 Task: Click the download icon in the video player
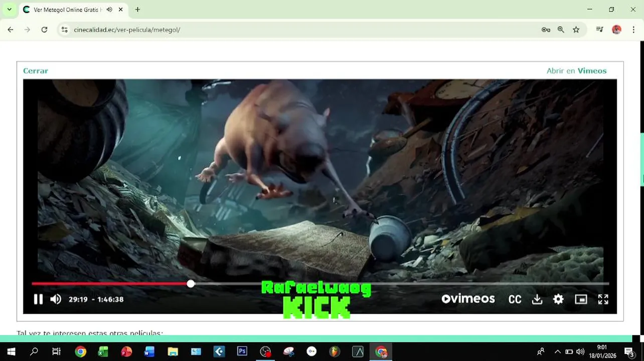pyautogui.click(x=537, y=299)
